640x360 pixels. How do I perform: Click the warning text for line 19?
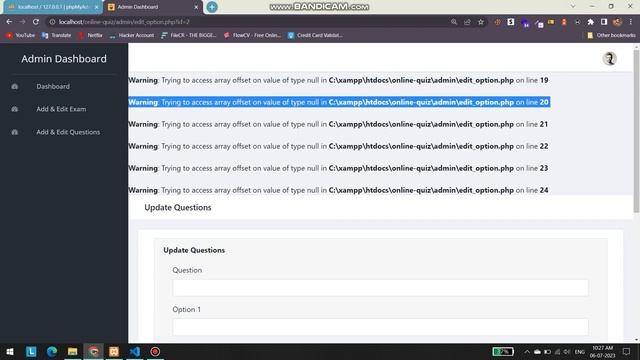(338, 80)
